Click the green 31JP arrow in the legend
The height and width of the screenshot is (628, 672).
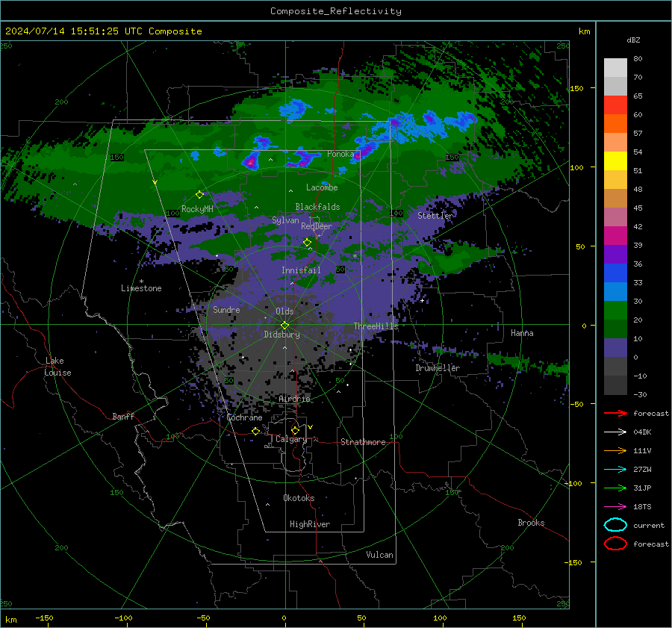tap(615, 488)
